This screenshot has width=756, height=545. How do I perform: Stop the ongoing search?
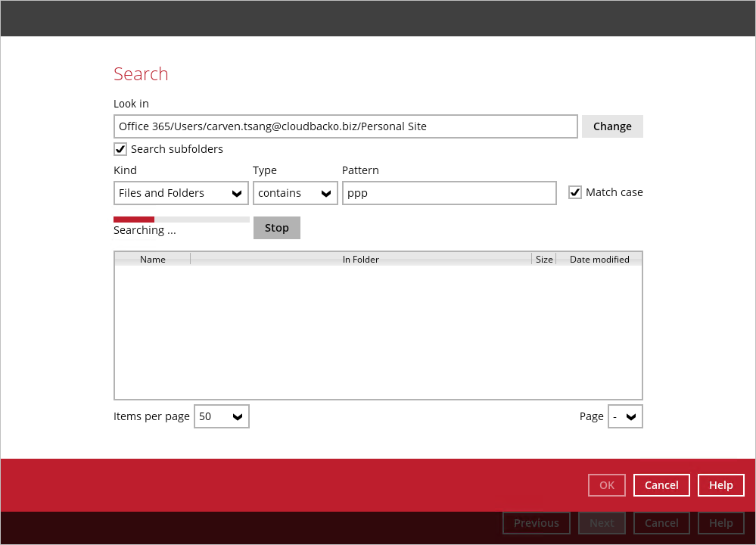pos(276,228)
